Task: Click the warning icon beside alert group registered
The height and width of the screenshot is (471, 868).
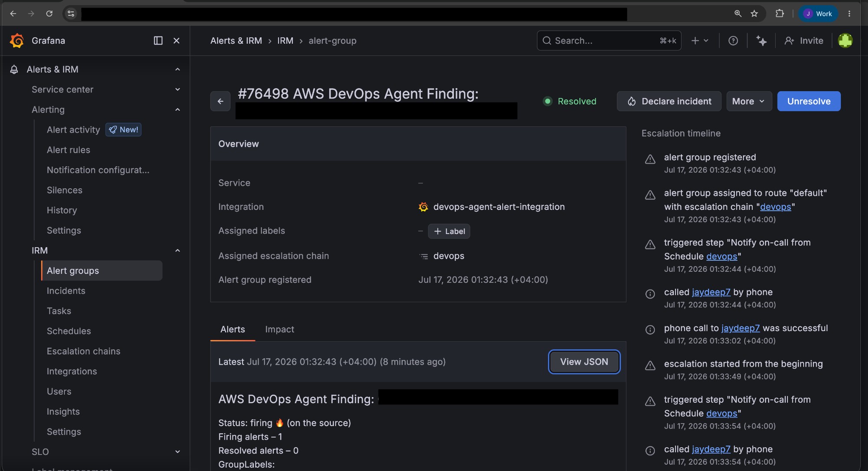Action: tap(650, 159)
